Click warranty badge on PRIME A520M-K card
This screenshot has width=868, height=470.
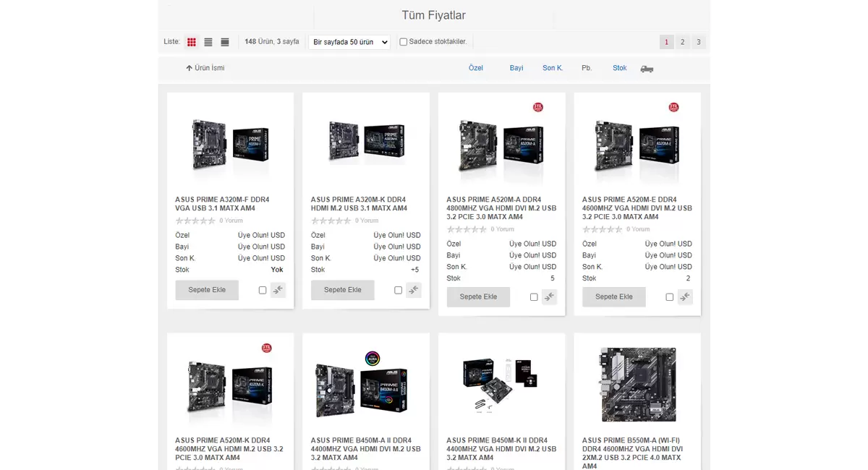click(267, 348)
